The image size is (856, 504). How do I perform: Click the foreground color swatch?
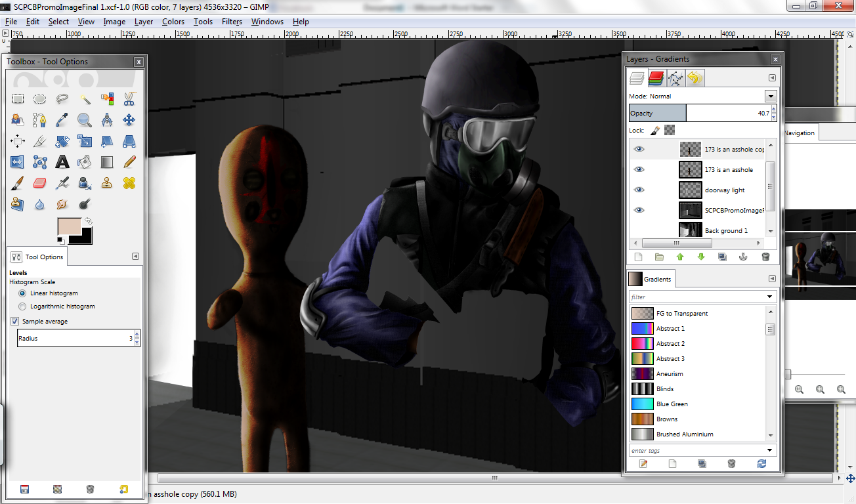coord(70,227)
